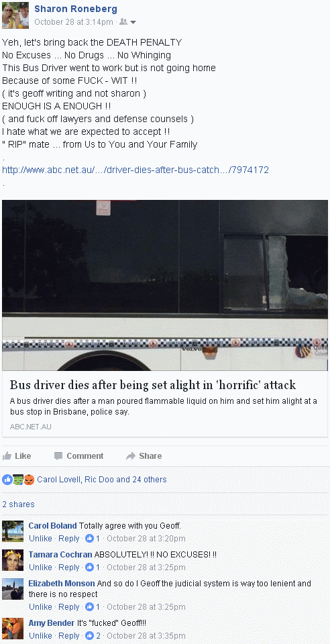Open Tamara Cochran's profile avatar
Image resolution: width=330 pixels, height=644 pixels.
pyautogui.click(x=13, y=560)
